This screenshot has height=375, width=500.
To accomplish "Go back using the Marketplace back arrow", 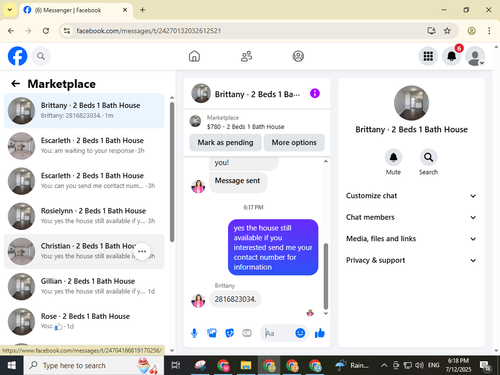I will tap(15, 84).
